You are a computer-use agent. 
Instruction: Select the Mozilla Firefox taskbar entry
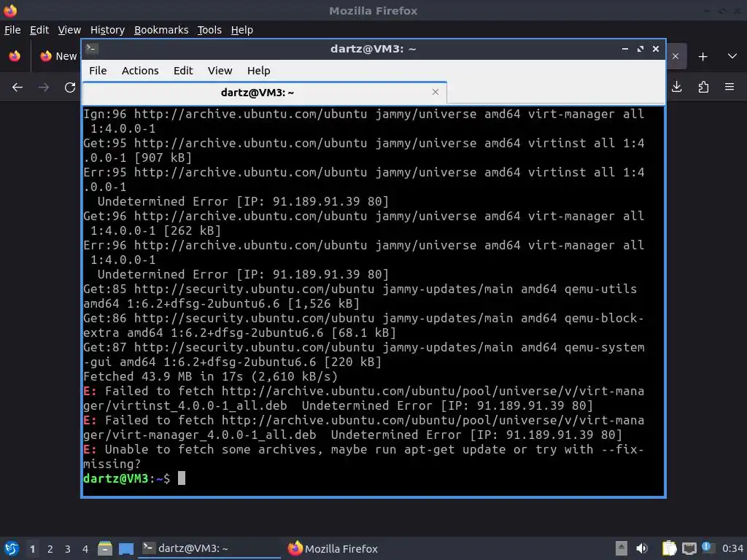click(x=333, y=548)
